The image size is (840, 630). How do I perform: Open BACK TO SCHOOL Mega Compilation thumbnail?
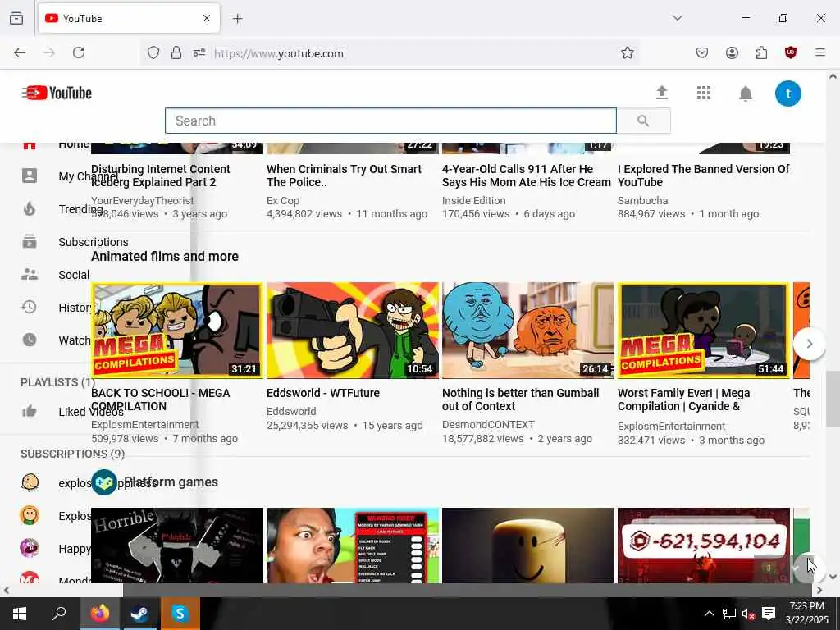tap(177, 331)
